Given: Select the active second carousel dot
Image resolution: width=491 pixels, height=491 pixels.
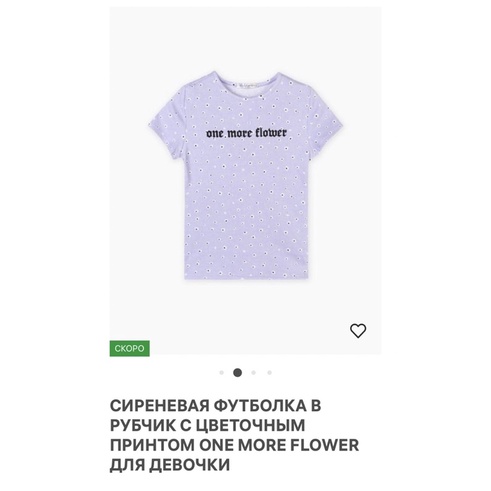Looking at the screenshot, I should point(237,373).
